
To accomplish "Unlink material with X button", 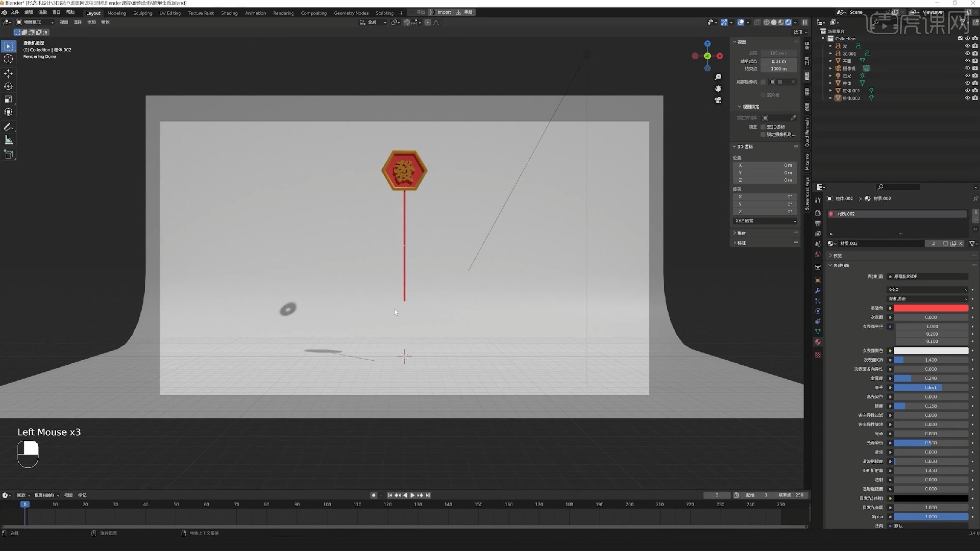I will coord(961,243).
